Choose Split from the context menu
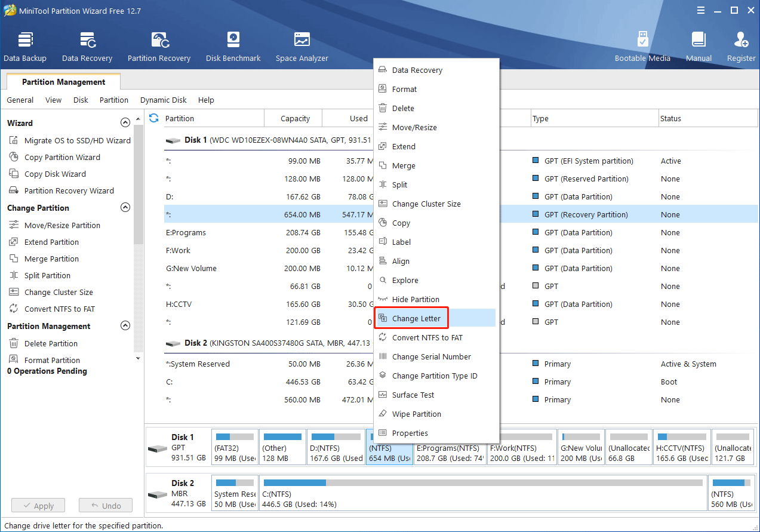Image resolution: width=760 pixels, height=532 pixels. (436, 184)
